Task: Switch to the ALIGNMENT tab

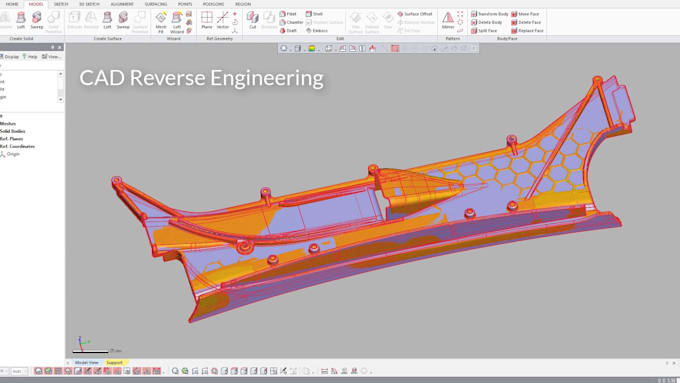Action: 122,4
